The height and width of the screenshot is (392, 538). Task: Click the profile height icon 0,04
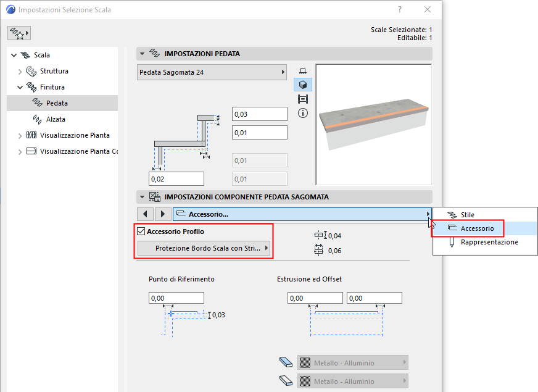[320, 235]
